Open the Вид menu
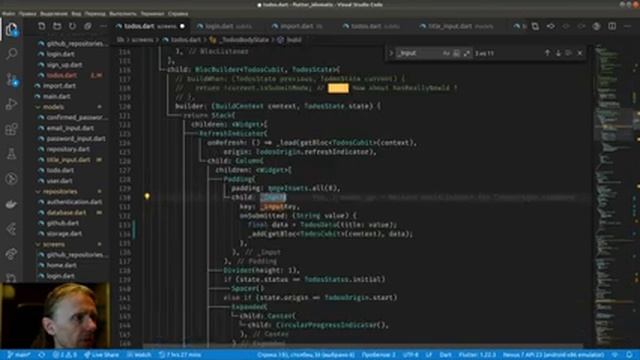Image resolution: width=640 pixels, height=360 pixels. (76, 13)
